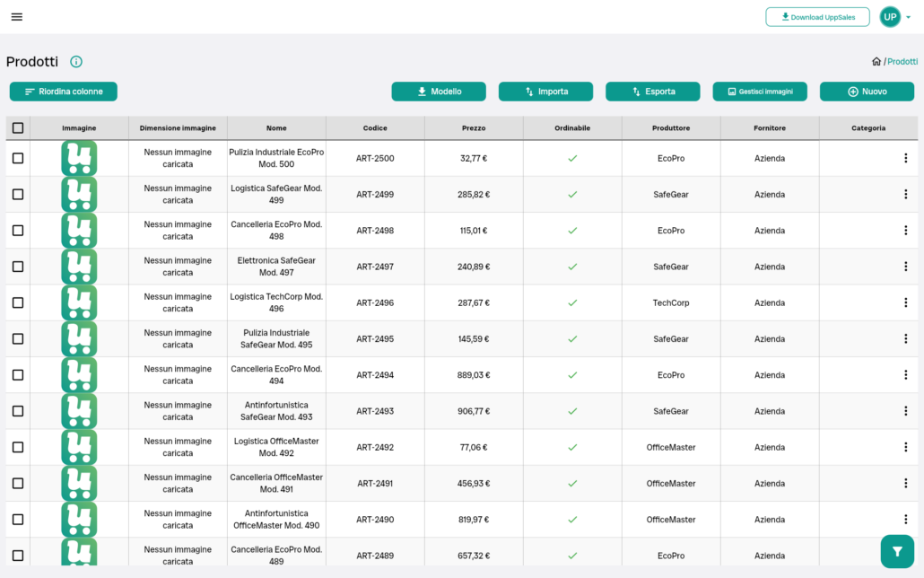Viewport: 924px width, 578px height.
Task: Click the Codice column header
Action: (x=375, y=127)
